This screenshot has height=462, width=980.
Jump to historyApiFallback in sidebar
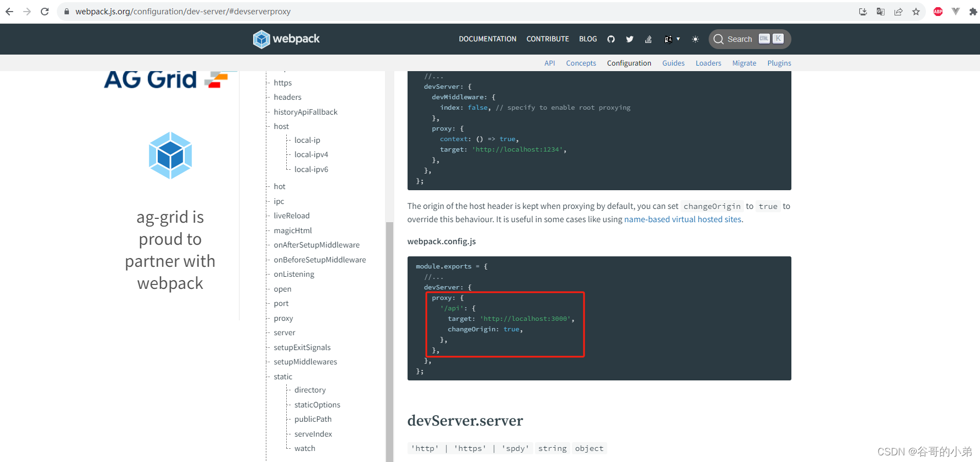pyautogui.click(x=306, y=112)
